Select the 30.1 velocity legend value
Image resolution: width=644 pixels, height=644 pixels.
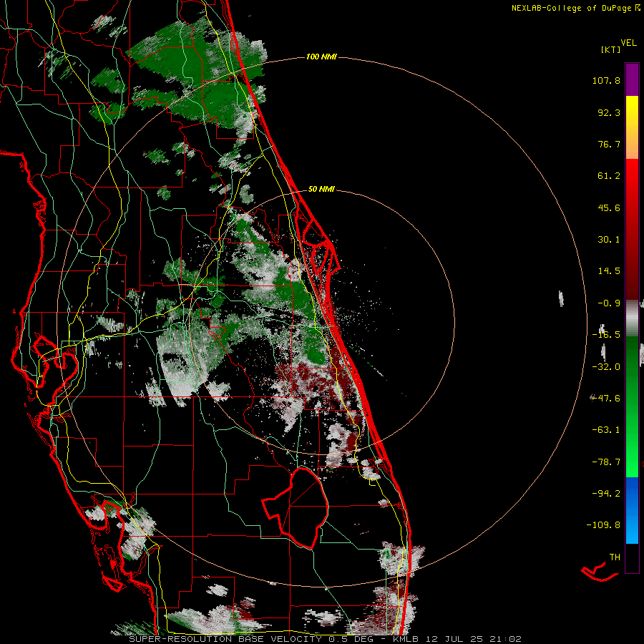(x=609, y=240)
